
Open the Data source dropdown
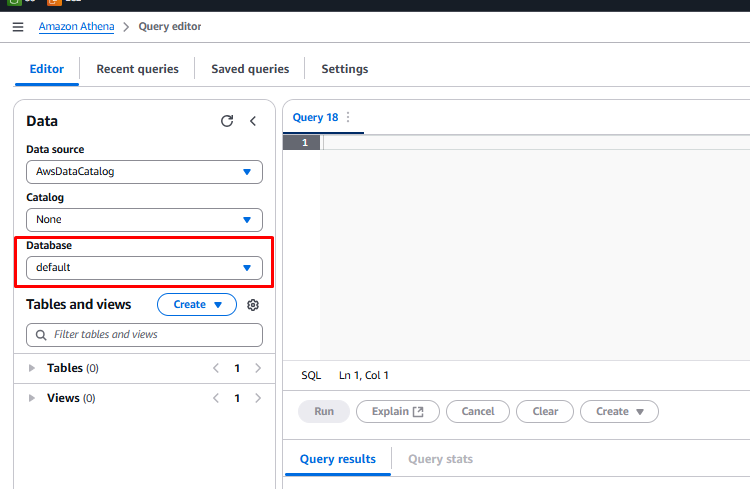pyautogui.click(x=144, y=171)
